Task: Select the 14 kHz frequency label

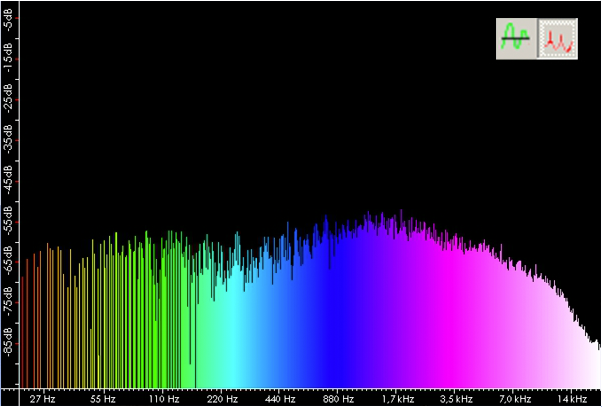Action: tap(572, 398)
